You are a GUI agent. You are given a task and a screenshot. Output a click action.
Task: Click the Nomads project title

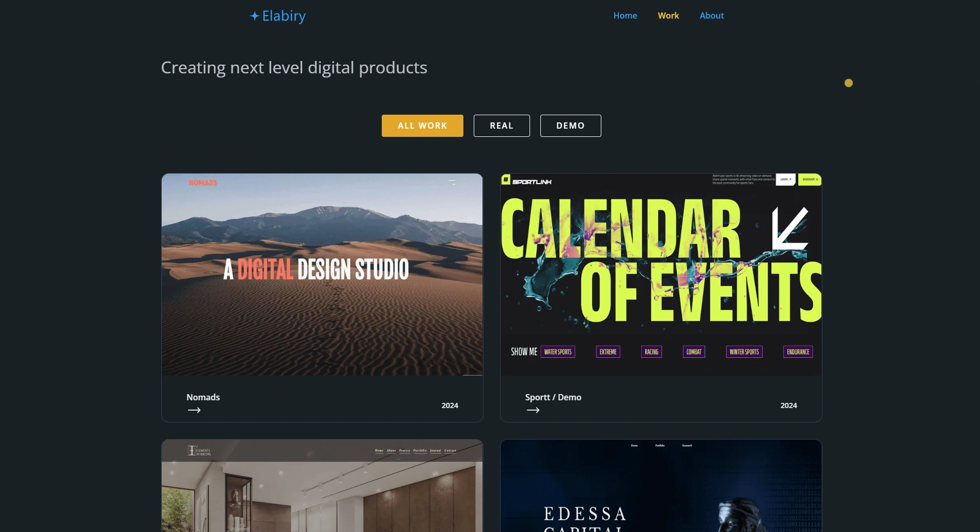[x=203, y=397]
